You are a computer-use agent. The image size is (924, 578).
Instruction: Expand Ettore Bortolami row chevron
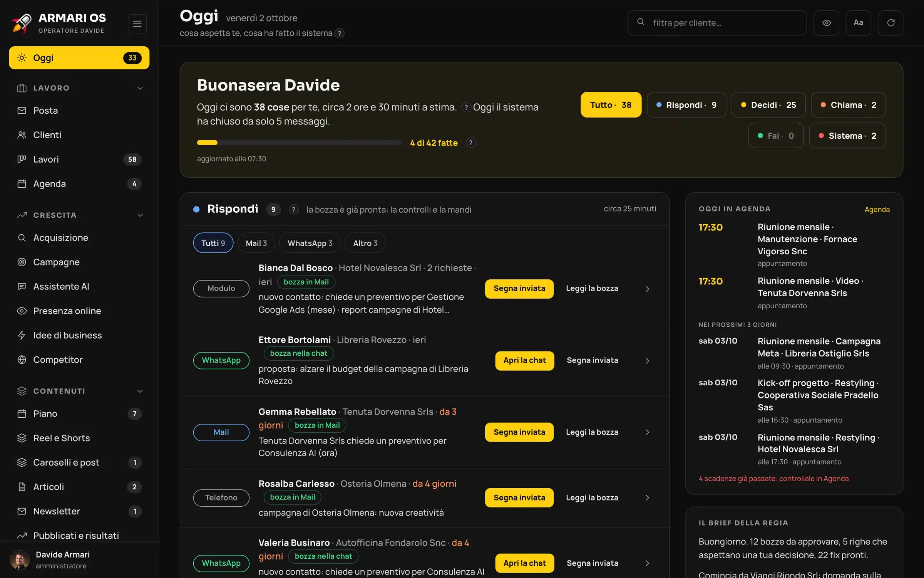[x=647, y=361]
